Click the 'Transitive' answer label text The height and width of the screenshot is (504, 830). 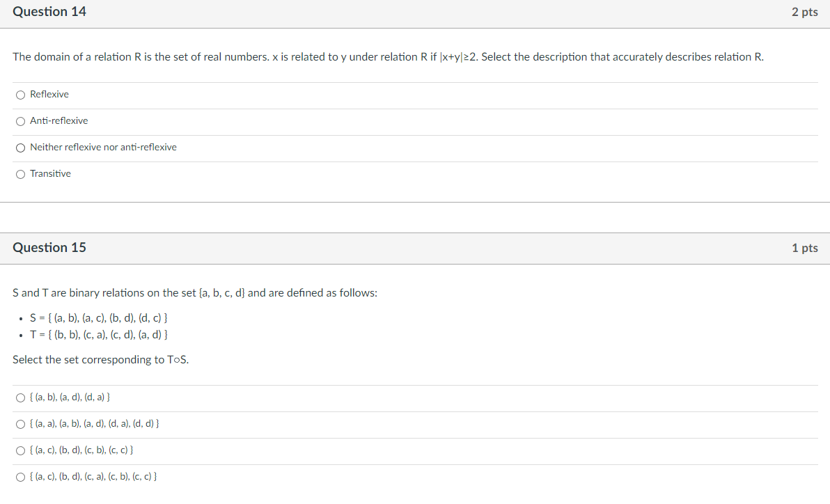pyautogui.click(x=50, y=174)
